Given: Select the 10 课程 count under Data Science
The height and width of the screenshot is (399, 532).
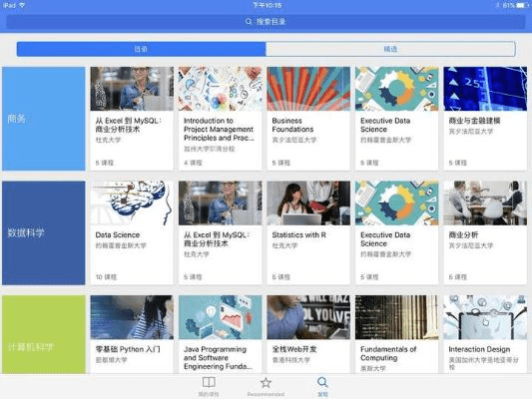Looking at the screenshot, I should [x=106, y=277].
